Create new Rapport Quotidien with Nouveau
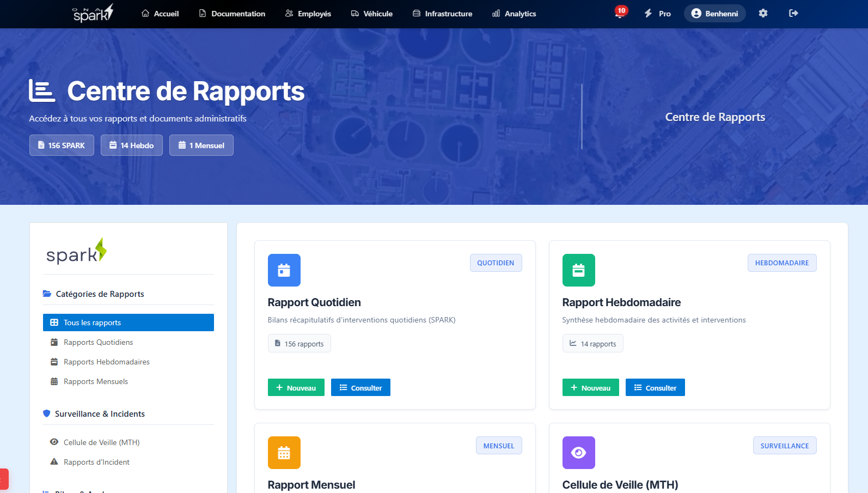Image resolution: width=868 pixels, height=493 pixels. click(296, 388)
